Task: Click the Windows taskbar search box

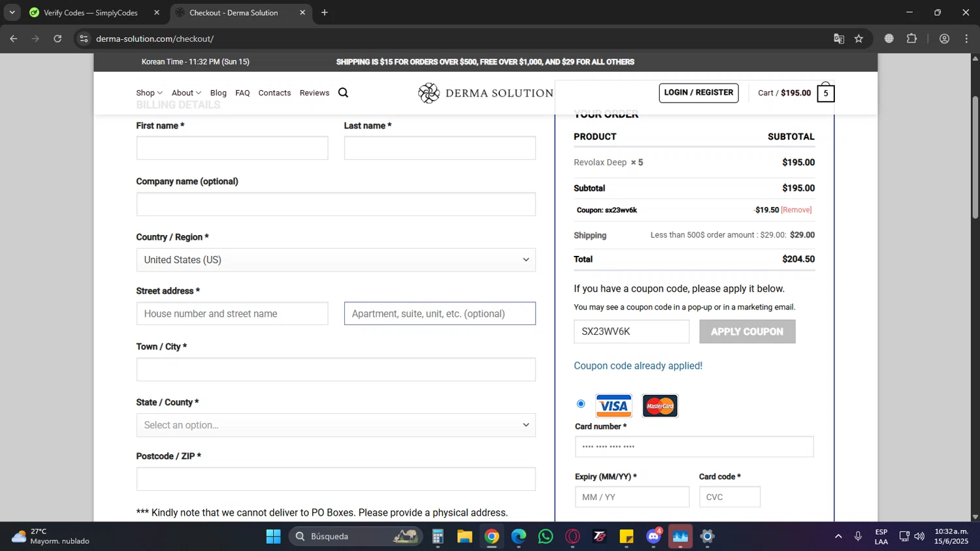Action: (x=355, y=537)
